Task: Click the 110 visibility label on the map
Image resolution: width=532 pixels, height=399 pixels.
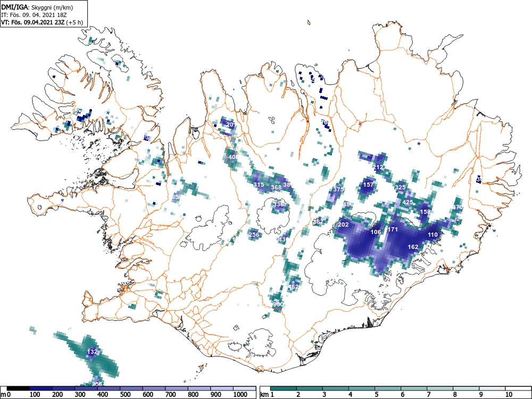Action: tap(433, 235)
